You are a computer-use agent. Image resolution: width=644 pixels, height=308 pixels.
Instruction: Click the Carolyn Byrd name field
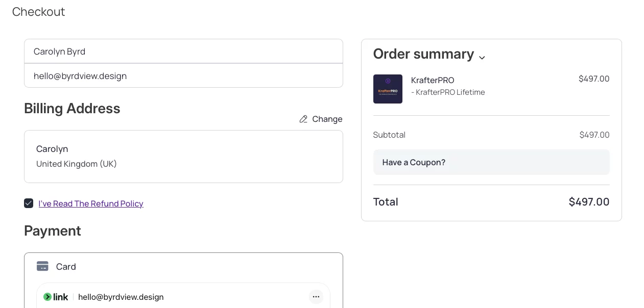click(x=183, y=51)
